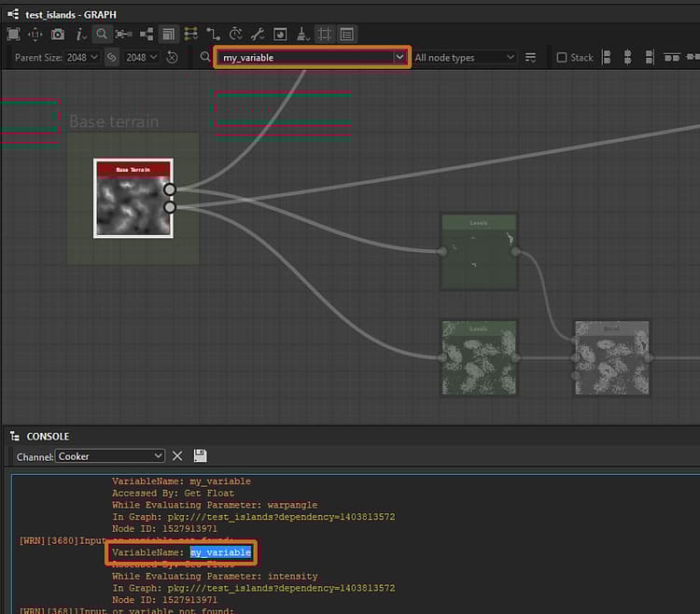
Task: Click the wrench tools icon
Action: click(x=257, y=35)
